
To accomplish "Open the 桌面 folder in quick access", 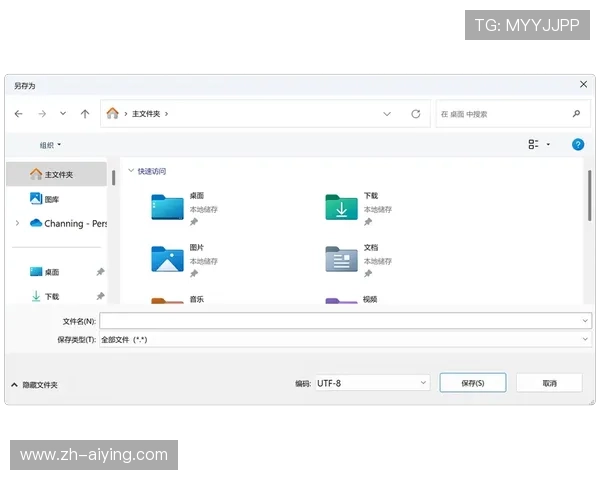I will [168, 206].
